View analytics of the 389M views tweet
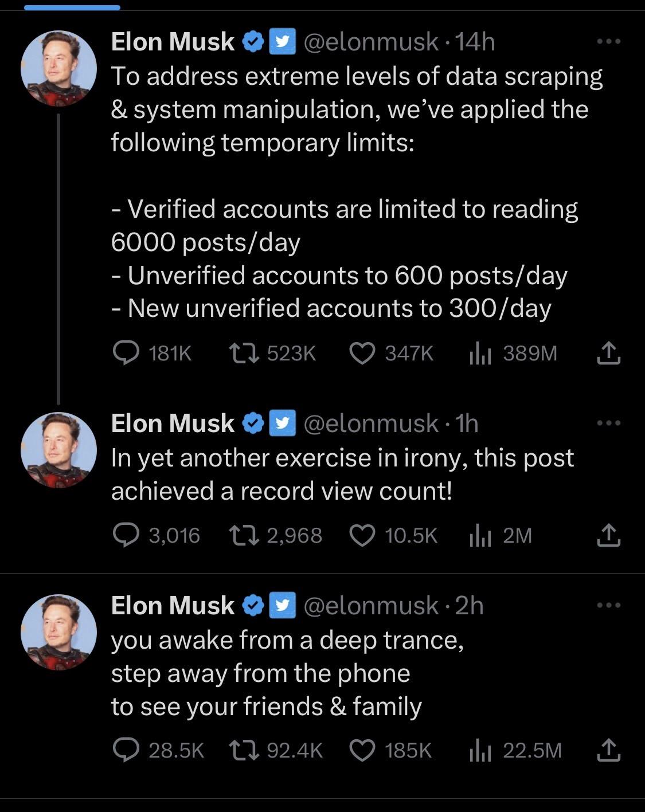This screenshot has height=812, width=645. point(479,353)
